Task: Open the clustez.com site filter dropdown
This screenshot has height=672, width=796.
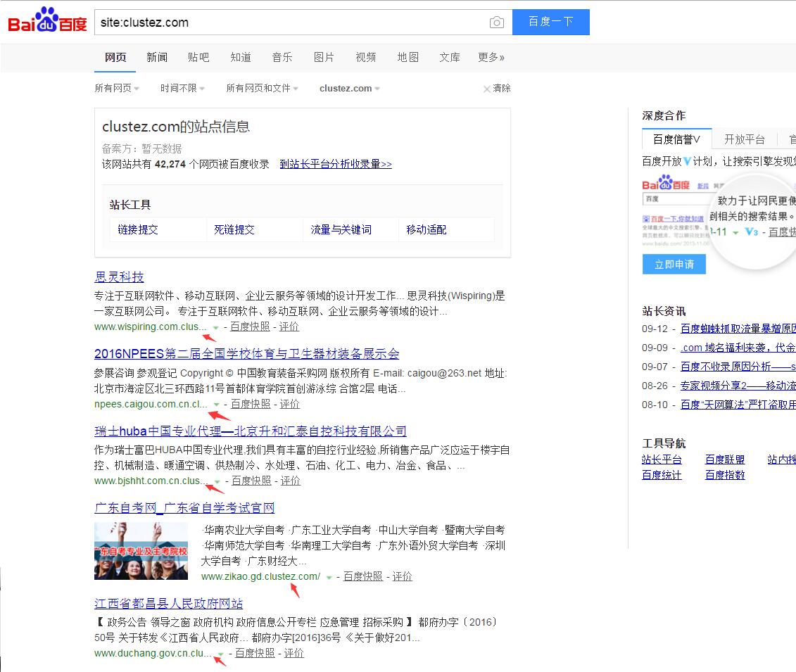Action: click(349, 89)
